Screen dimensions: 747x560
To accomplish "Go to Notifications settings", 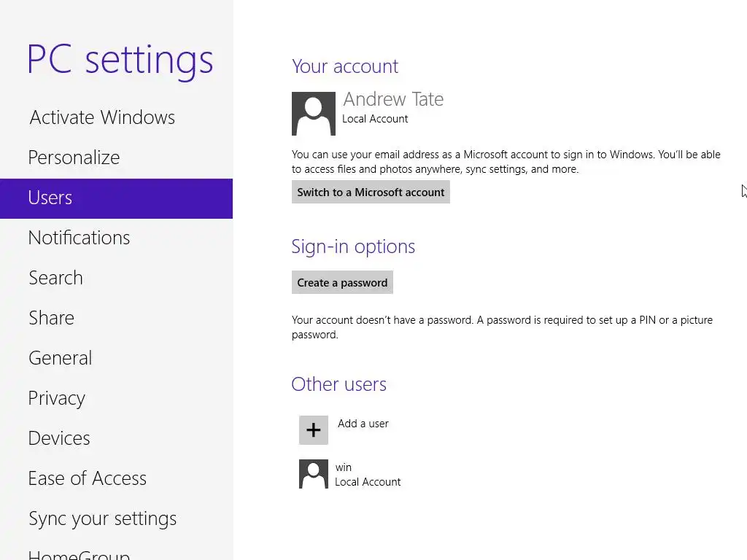I will click(x=79, y=238).
